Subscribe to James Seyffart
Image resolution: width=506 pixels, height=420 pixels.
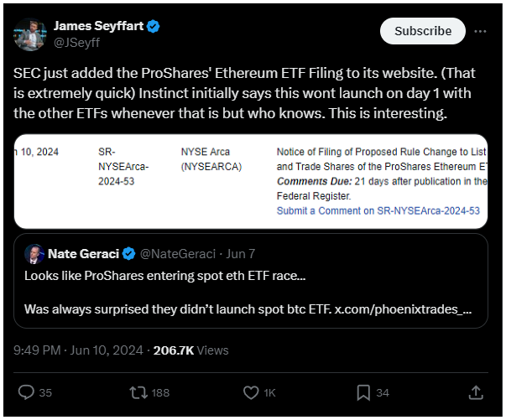tap(423, 31)
